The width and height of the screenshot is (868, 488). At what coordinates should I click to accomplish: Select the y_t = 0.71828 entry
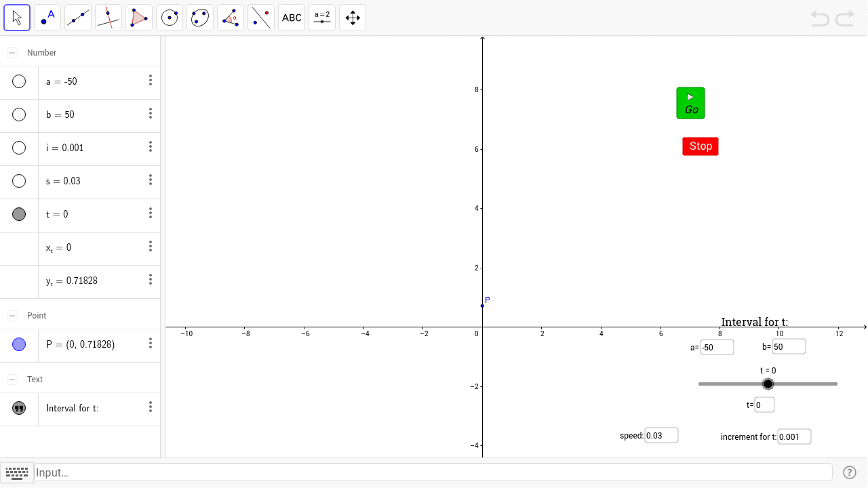point(72,281)
